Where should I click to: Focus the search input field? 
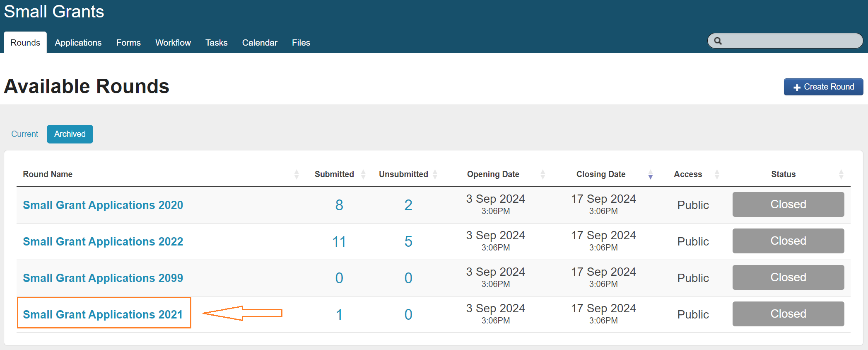[791, 41]
